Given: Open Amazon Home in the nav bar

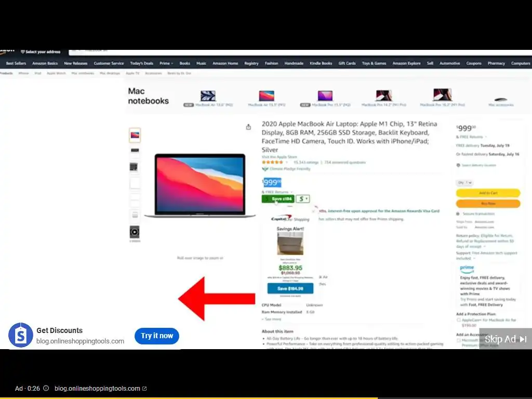Looking at the screenshot, I should coord(225,63).
